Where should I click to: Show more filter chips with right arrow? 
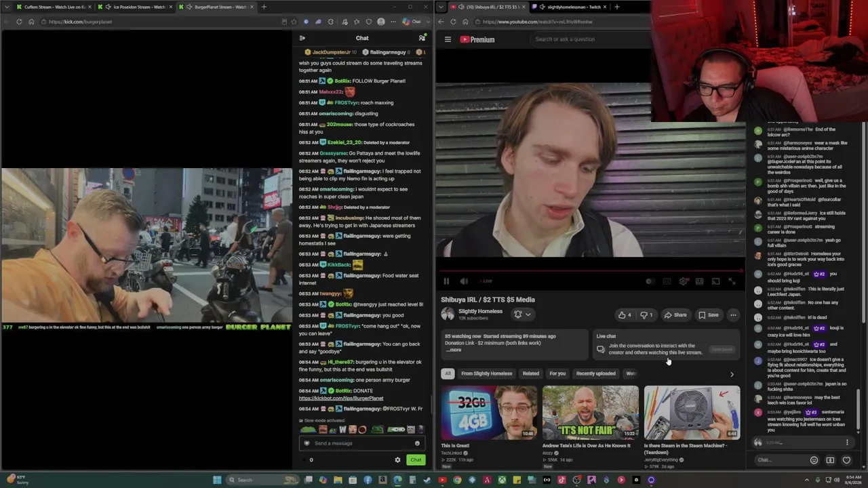732,374
